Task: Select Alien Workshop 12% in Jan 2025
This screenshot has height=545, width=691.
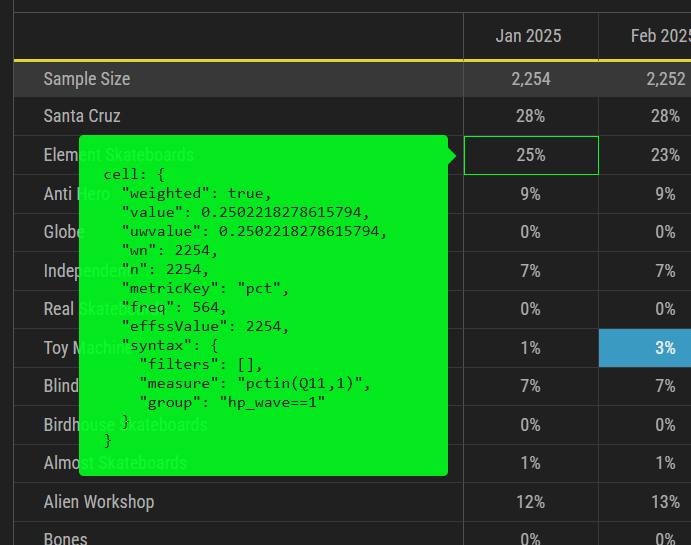Action: pyautogui.click(x=531, y=502)
